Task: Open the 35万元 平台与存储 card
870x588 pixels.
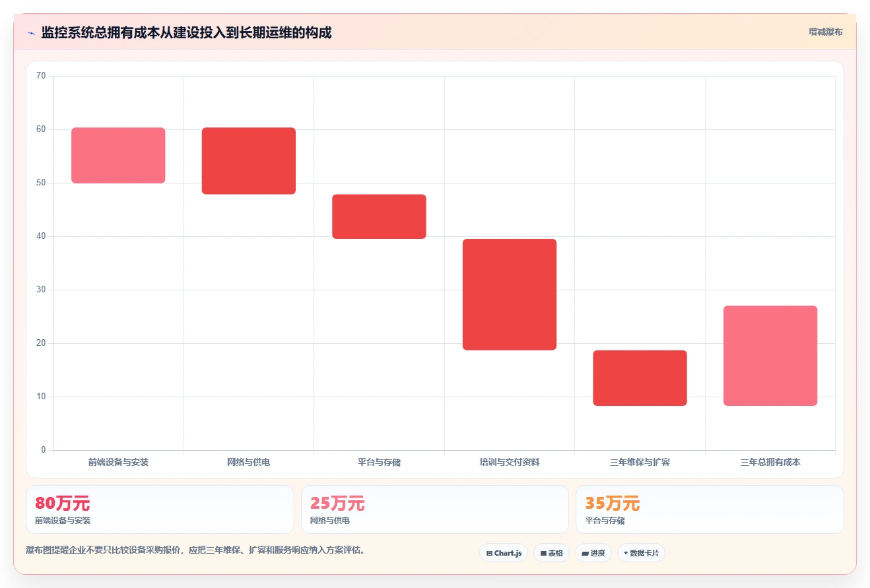Action: pos(710,509)
